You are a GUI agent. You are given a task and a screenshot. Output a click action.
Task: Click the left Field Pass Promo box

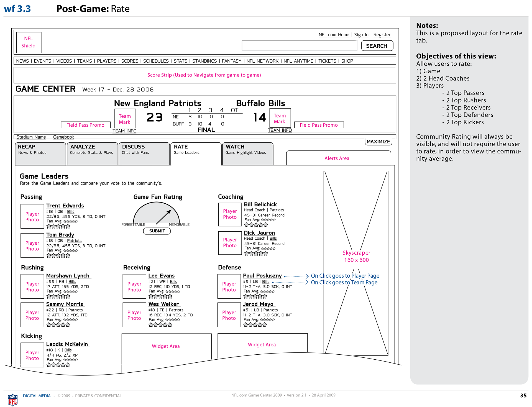tap(86, 125)
